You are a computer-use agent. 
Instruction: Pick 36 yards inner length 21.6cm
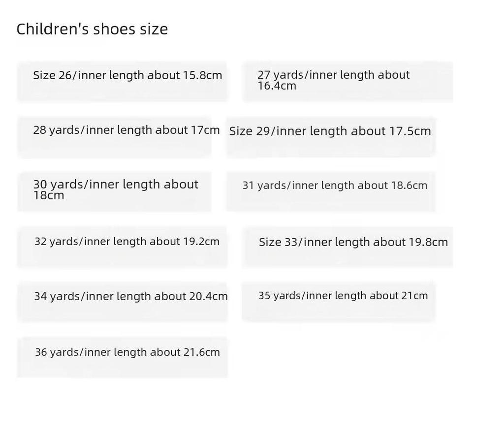[x=122, y=357]
